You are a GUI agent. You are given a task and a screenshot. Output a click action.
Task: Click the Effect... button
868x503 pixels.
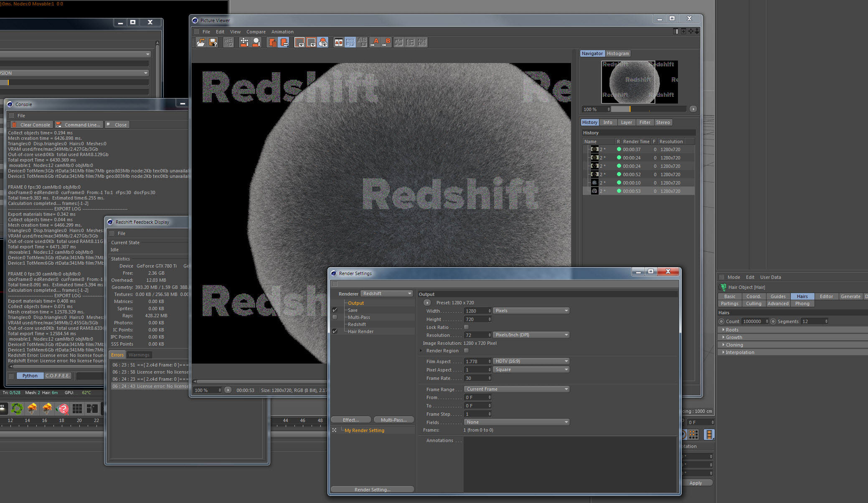pos(350,420)
